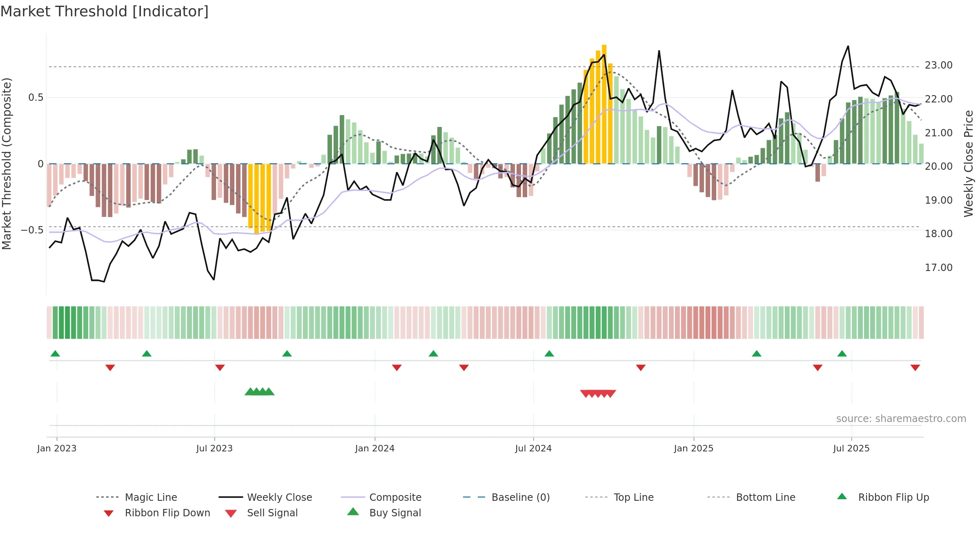
Task: Click the Market Threshold [Indicator] title
Action: coord(105,11)
